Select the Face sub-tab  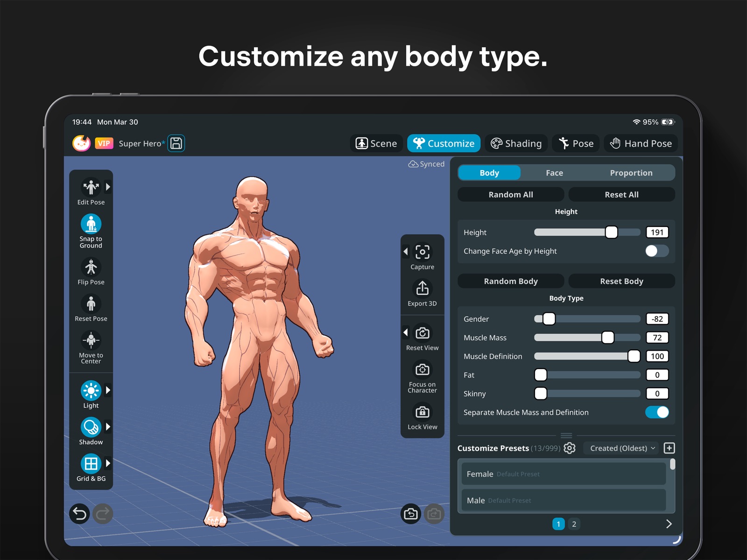(554, 173)
